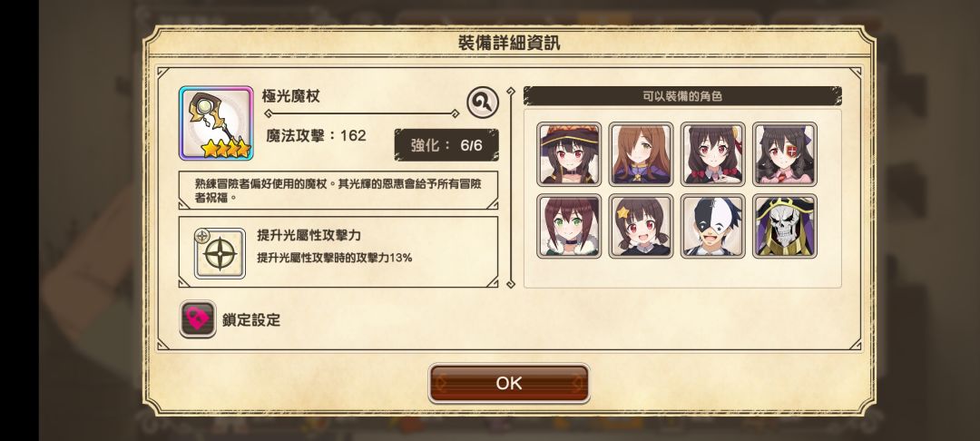The height and width of the screenshot is (441, 980).
Task: Select the witch-hat girl character portrait
Action: (x=569, y=153)
